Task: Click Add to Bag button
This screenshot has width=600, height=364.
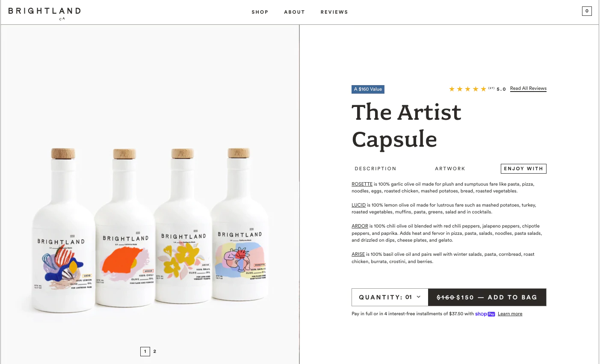Action: point(487,297)
